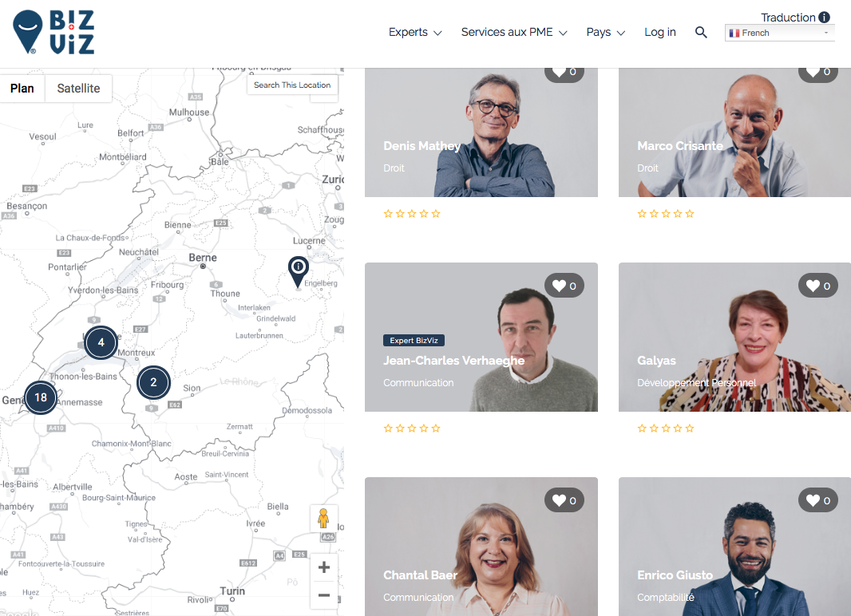Screen dimensions: 851x616
Task: Click the BizViz logo
Action: point(53,33)
